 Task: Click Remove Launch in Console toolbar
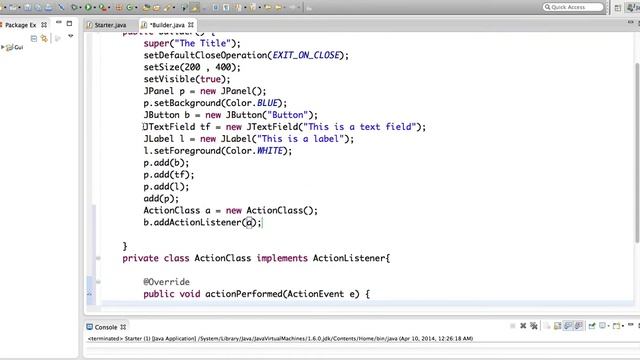523,326
